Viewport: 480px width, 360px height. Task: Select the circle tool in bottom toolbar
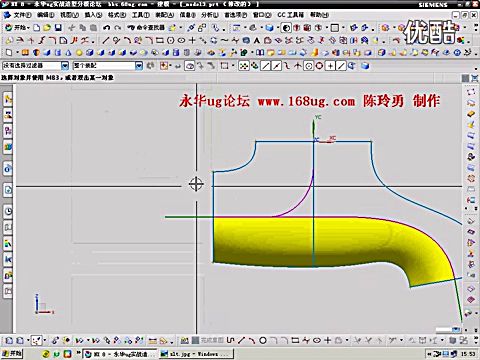(263, 340)
